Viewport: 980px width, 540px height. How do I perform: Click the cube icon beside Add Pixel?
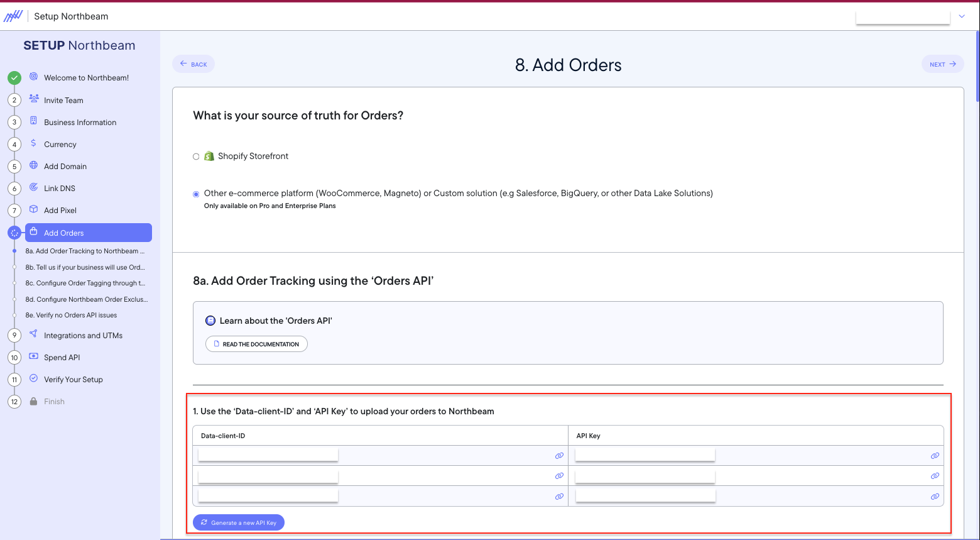34,209
